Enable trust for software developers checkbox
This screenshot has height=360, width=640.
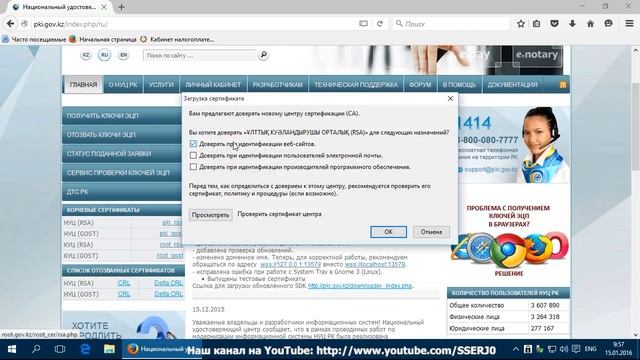tap(193, 167)
